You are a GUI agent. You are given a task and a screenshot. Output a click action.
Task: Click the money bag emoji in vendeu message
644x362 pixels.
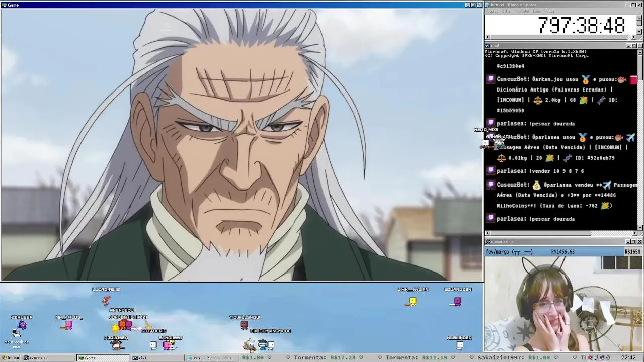pyautogui.click(x=536, y=185)
